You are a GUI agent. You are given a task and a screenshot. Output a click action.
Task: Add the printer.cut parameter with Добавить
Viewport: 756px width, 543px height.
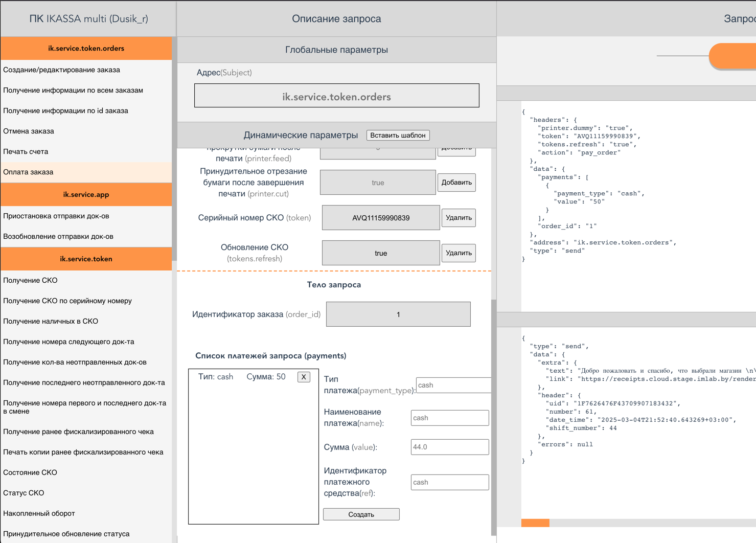456,183
